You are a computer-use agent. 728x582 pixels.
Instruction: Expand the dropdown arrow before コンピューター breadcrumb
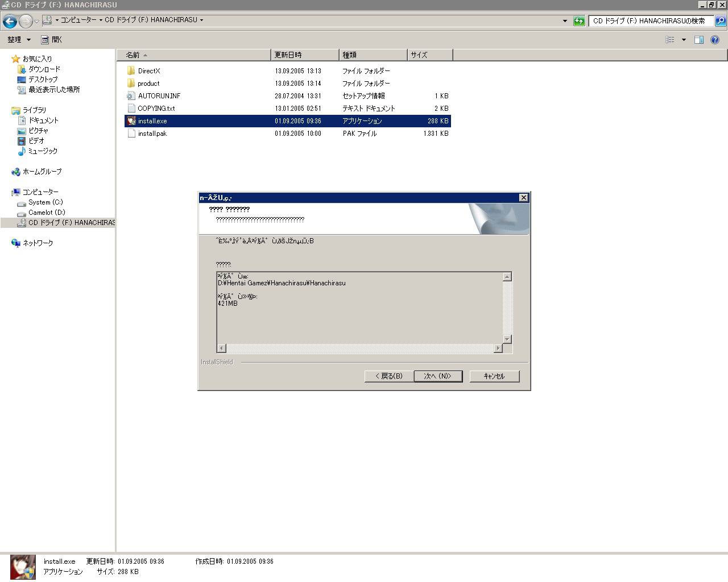pos(57,20)
